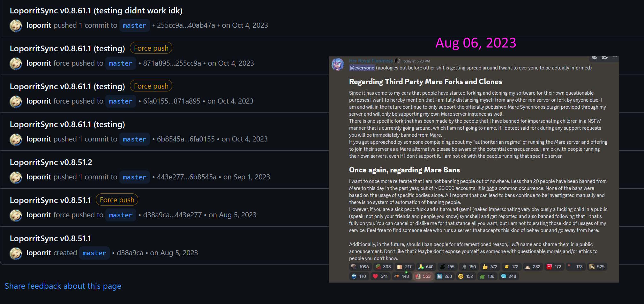Click the reaction with count 150
The image size is (644, 304).
(469, 267)
